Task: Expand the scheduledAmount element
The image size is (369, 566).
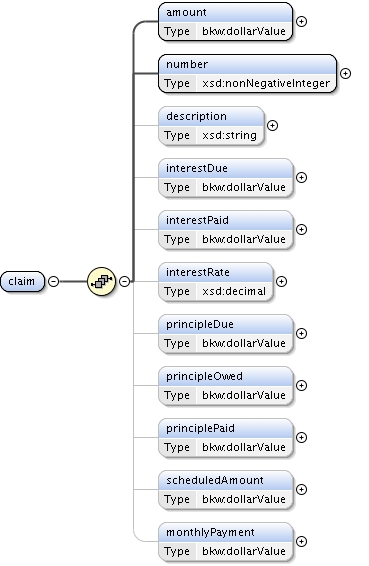Action: pos(301,489)
